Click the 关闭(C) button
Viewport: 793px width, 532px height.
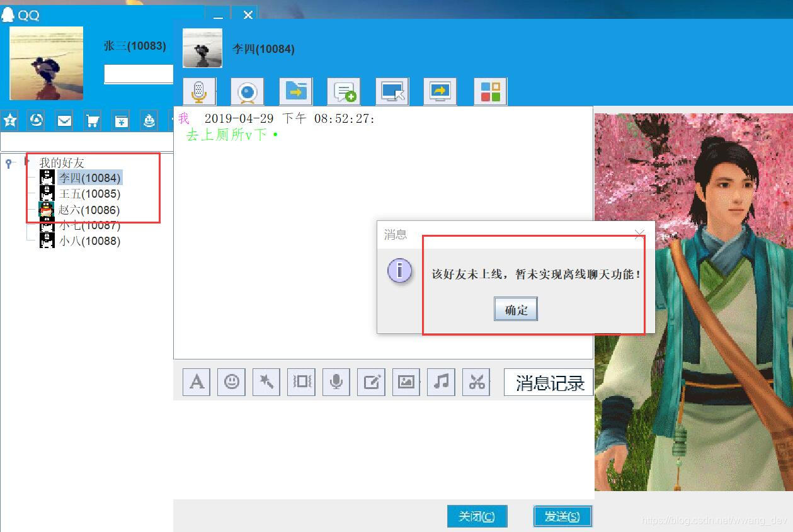[x=477, y=516]
